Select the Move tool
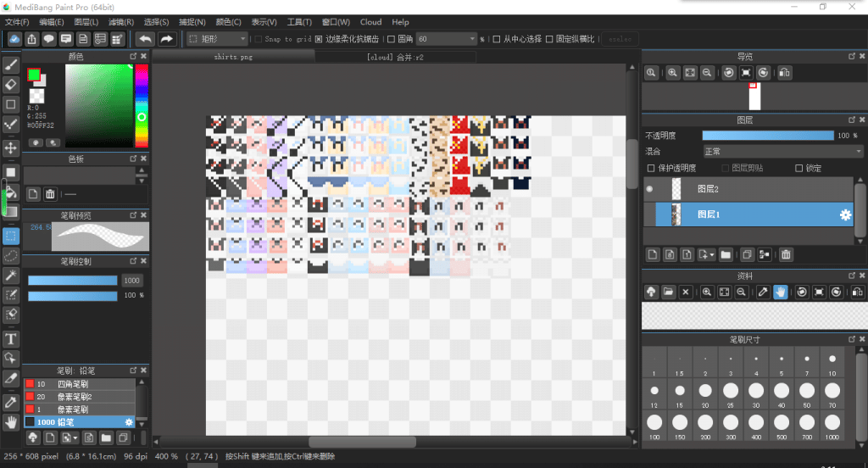868x468 pixels. 11,148
